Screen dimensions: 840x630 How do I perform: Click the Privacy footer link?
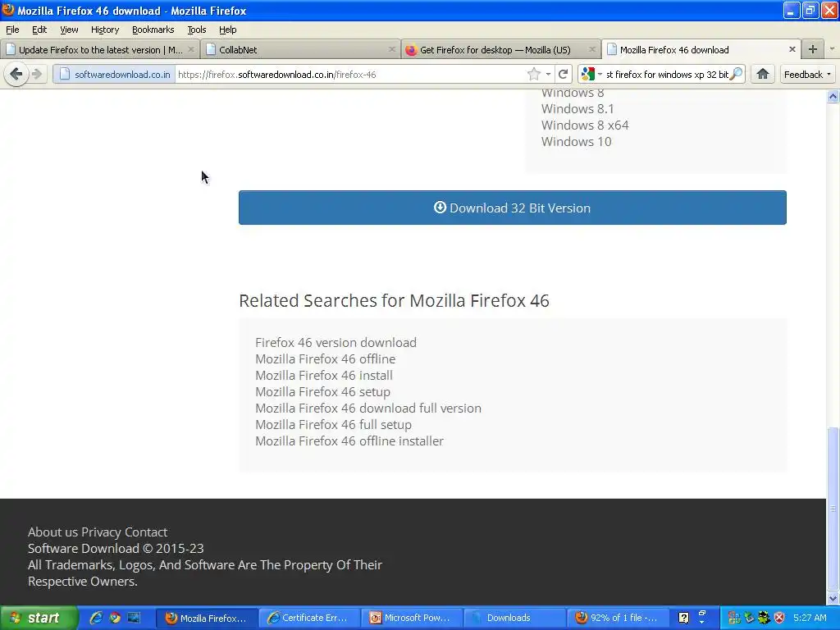(101, 532)
